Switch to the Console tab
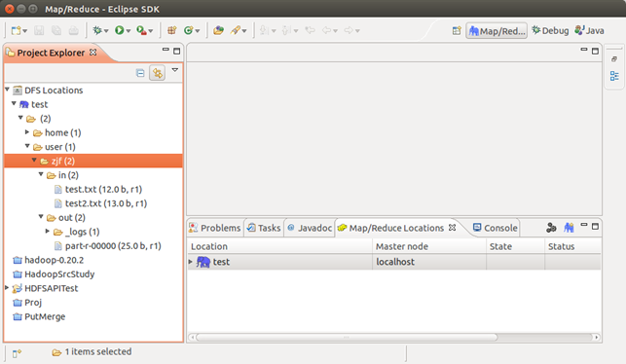 495,228
